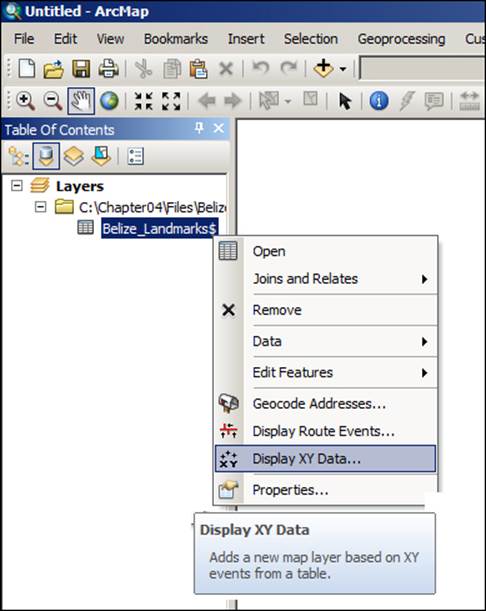Select the Layers data frame
The height and width of the screenshot is (611, 486).
pyautogui.click(x=80, y=186)
